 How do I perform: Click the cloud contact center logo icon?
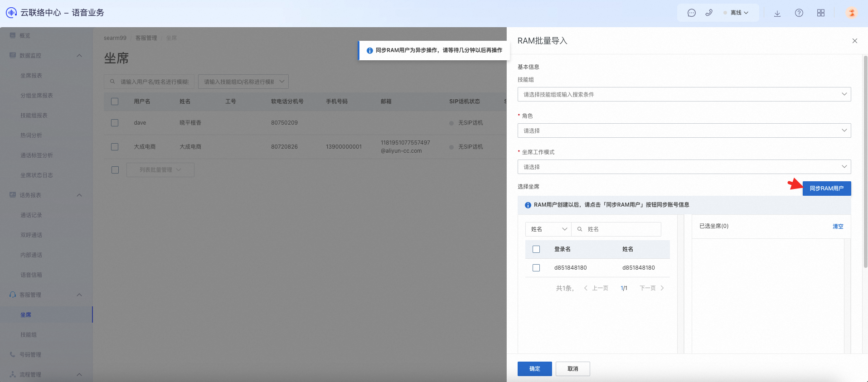(11, 13)
